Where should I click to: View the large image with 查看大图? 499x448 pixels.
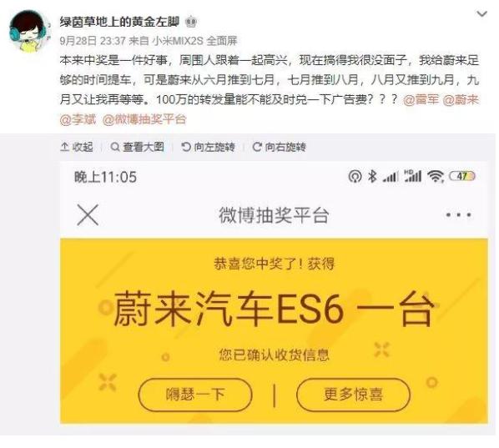point(137,147)
